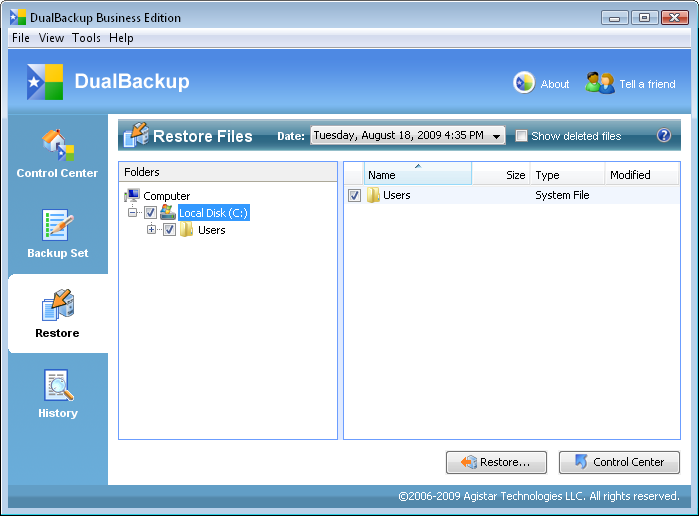Open the File menu
699x516 pixels.
[x=21, y=38]
